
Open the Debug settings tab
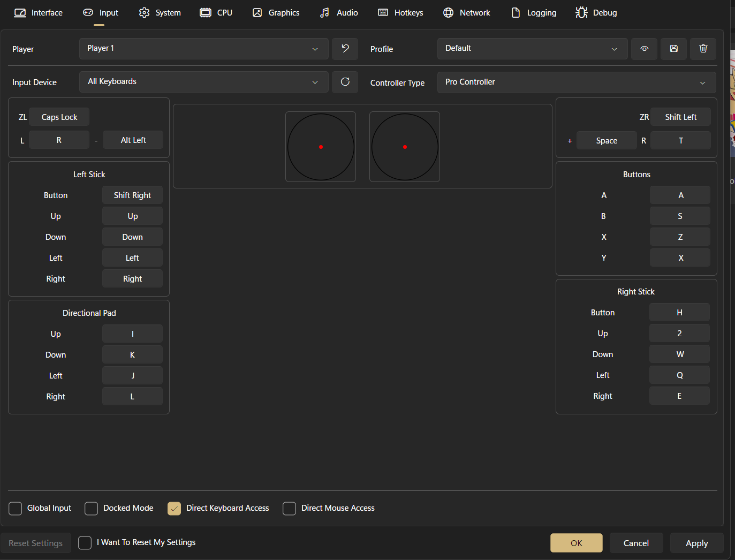596,13
